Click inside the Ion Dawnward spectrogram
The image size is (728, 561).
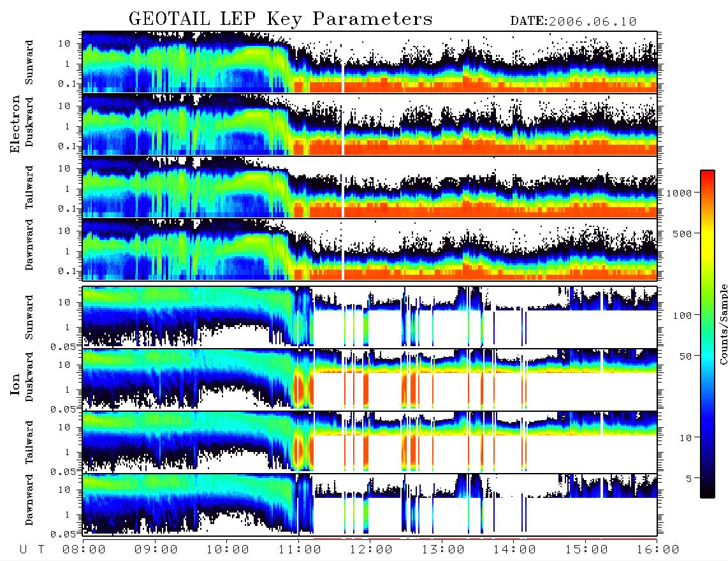[x=370, y=504]
